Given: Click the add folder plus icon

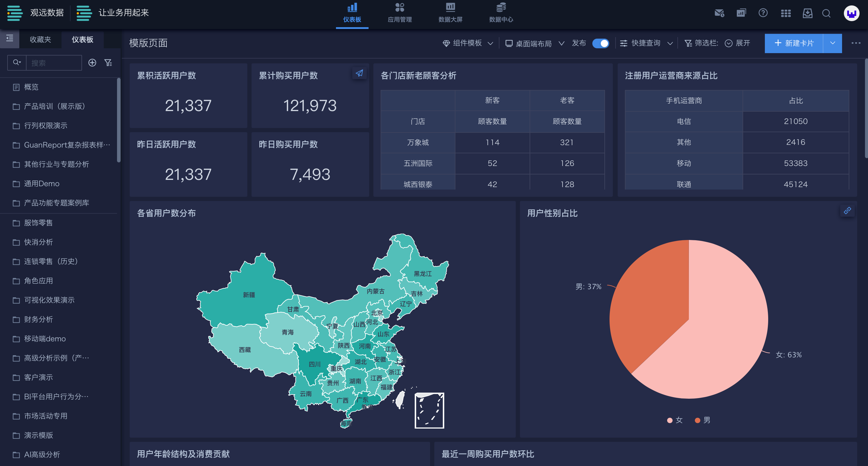Looking at the screenshot, I should point(92,63).
